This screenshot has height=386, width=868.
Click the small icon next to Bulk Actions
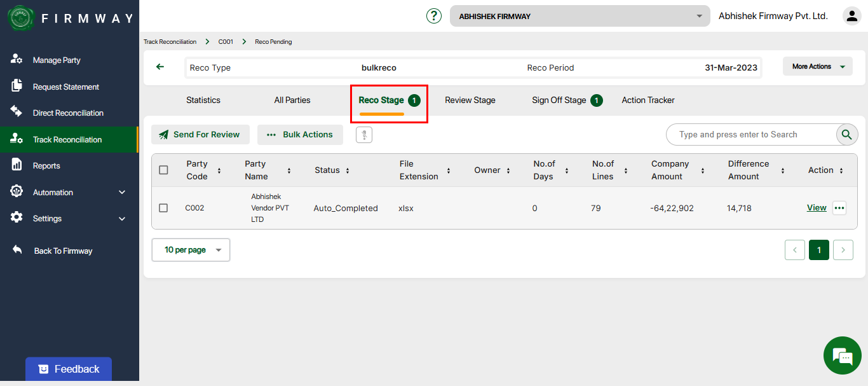click(364, 135)
